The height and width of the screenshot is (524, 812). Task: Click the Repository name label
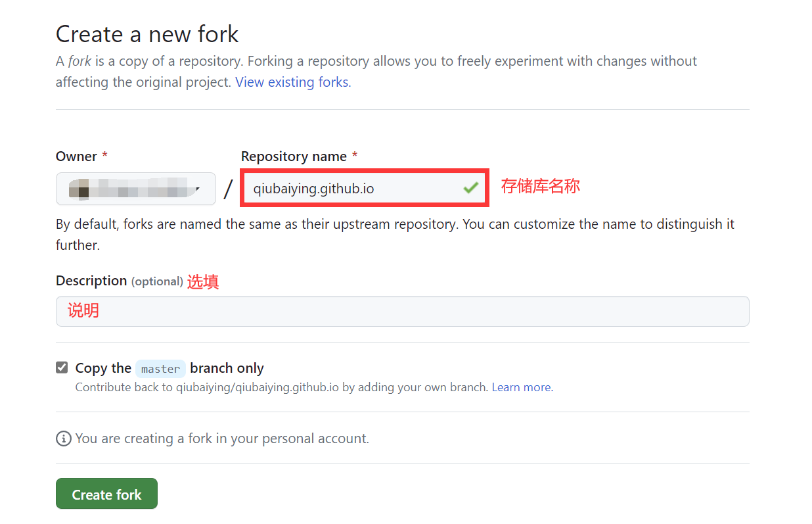(x=294, y=156)
